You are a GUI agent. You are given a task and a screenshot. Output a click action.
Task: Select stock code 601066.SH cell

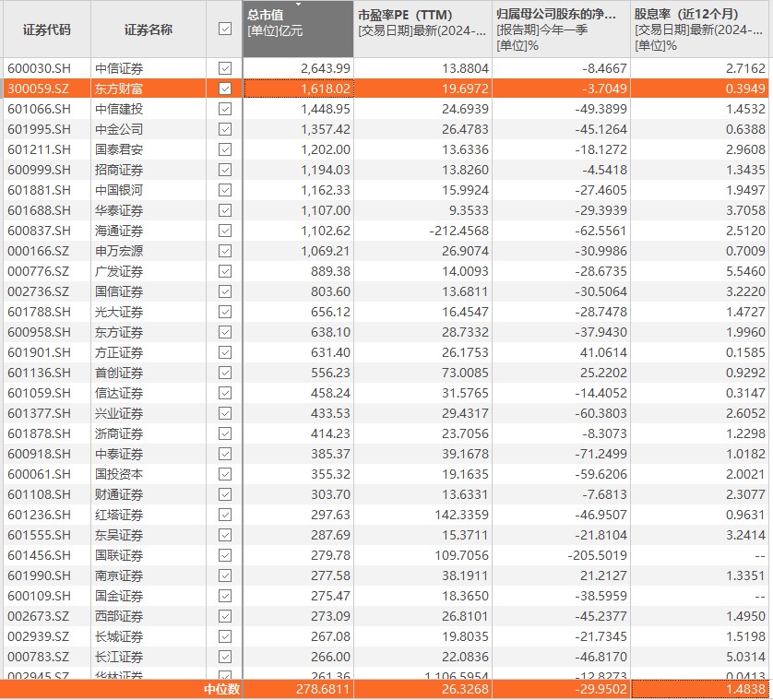(x=39, y=109)
